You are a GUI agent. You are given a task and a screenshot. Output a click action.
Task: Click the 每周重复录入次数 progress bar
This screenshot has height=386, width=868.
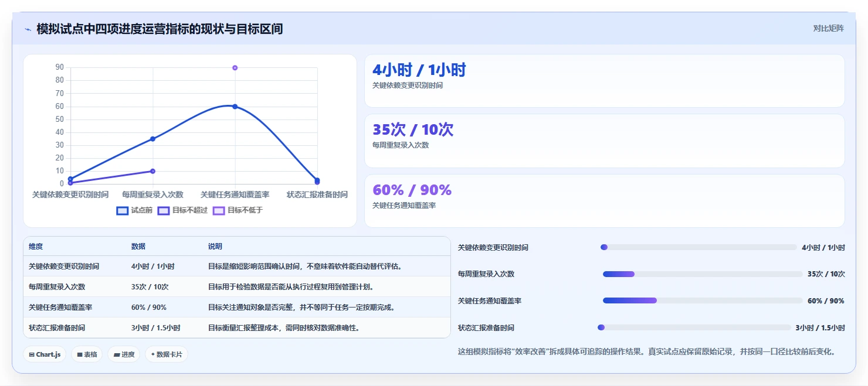pyautogui.click(x=703, y=274)
